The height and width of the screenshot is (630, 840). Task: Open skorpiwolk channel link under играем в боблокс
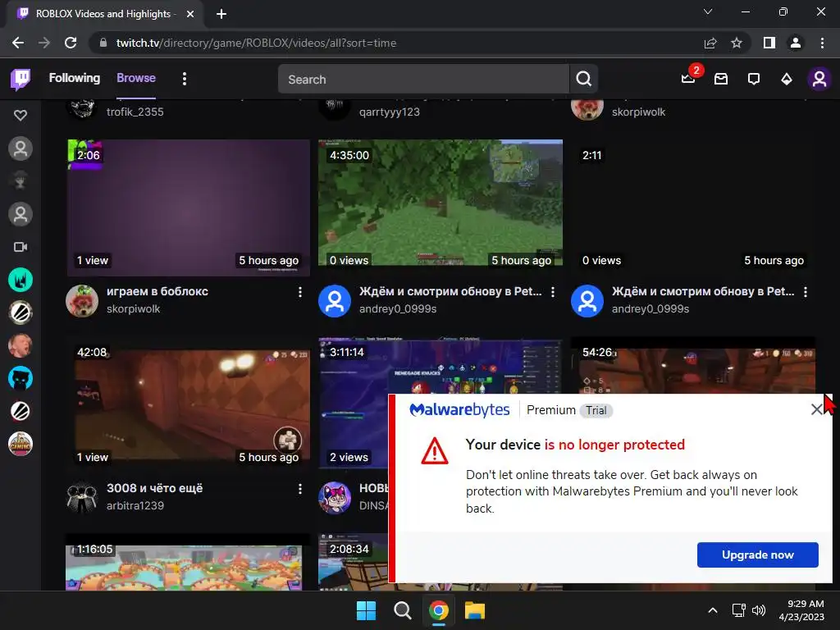click(x=134, y=308)
